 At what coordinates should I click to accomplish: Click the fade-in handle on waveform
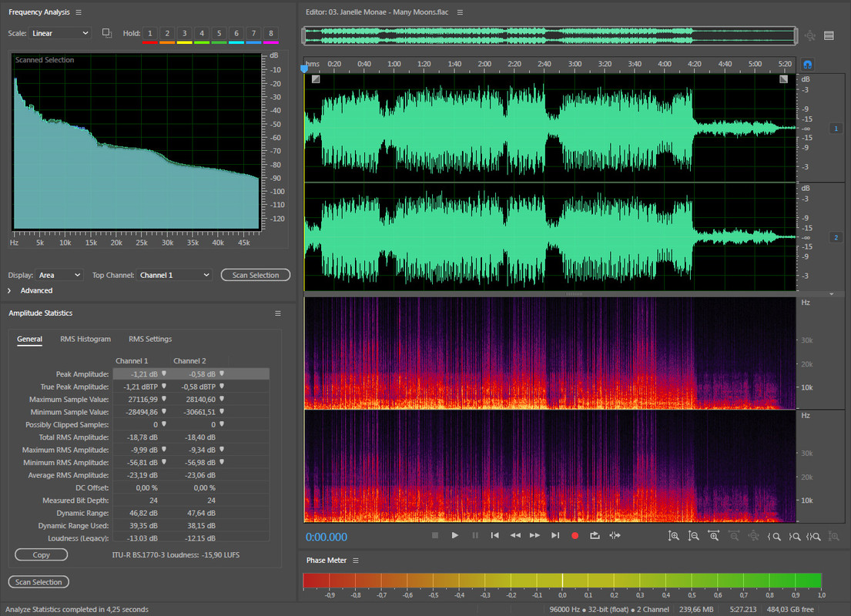click(316, 79)
